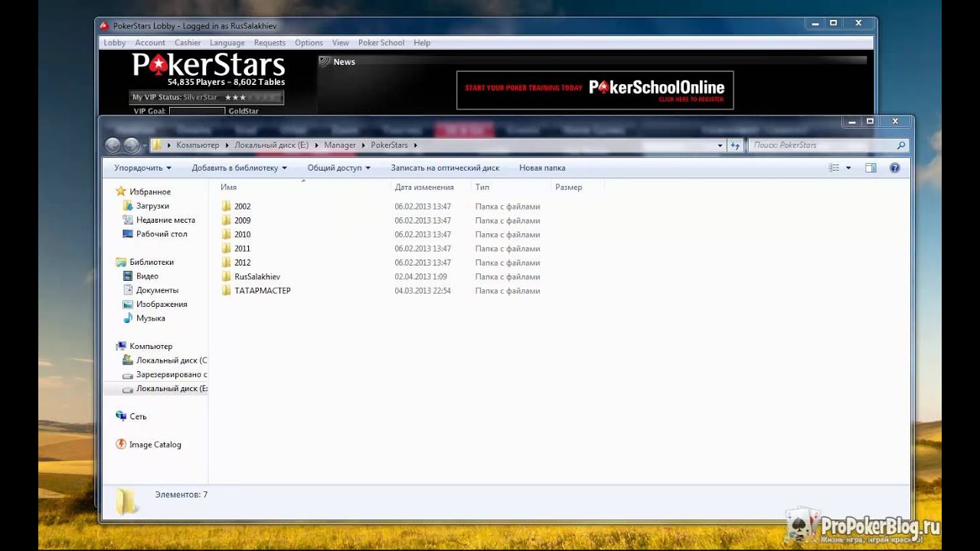Click the Изображения library icon

pyautogui.click(x=128, y=304)
